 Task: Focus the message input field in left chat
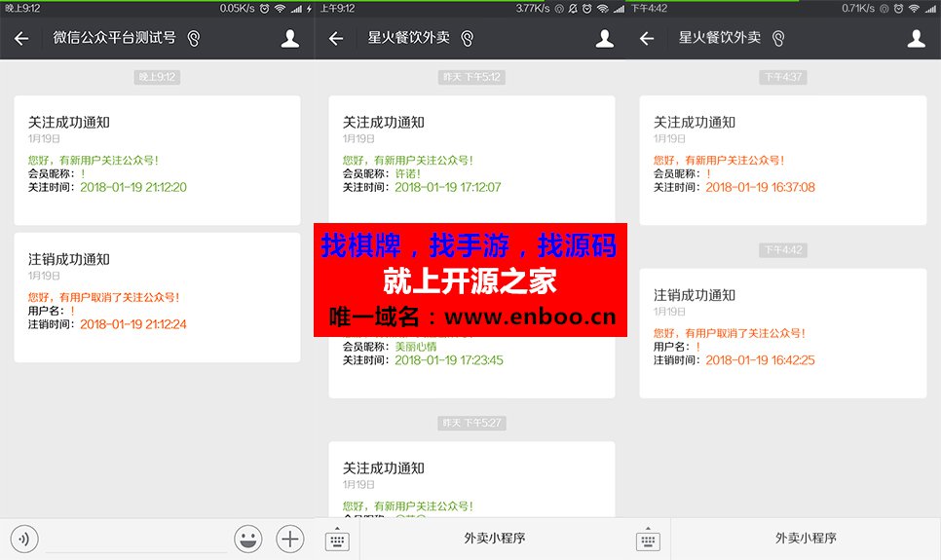click(x=136, y=539)
